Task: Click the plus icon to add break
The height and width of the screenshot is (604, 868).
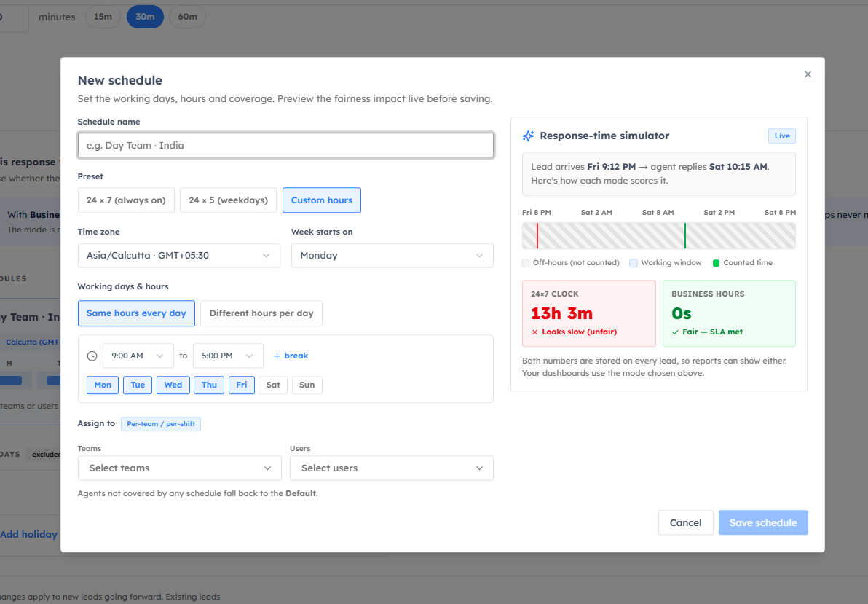Action: (277, 356)
